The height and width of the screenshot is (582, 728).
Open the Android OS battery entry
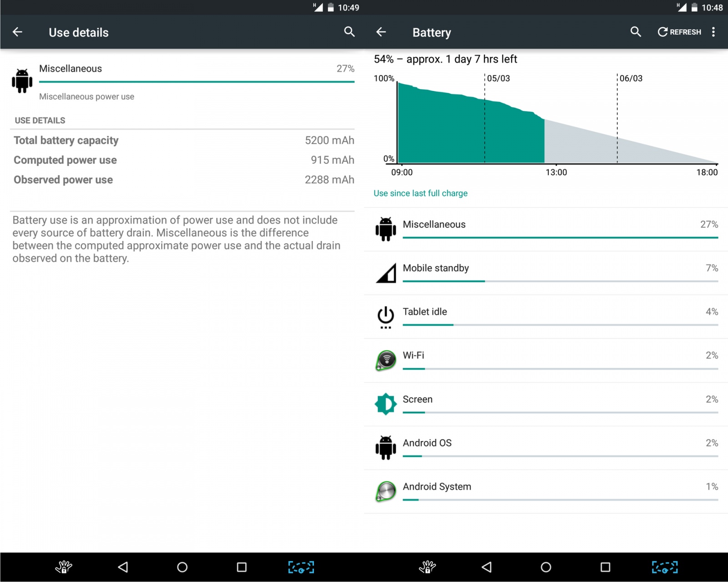(x=546, y=448)
